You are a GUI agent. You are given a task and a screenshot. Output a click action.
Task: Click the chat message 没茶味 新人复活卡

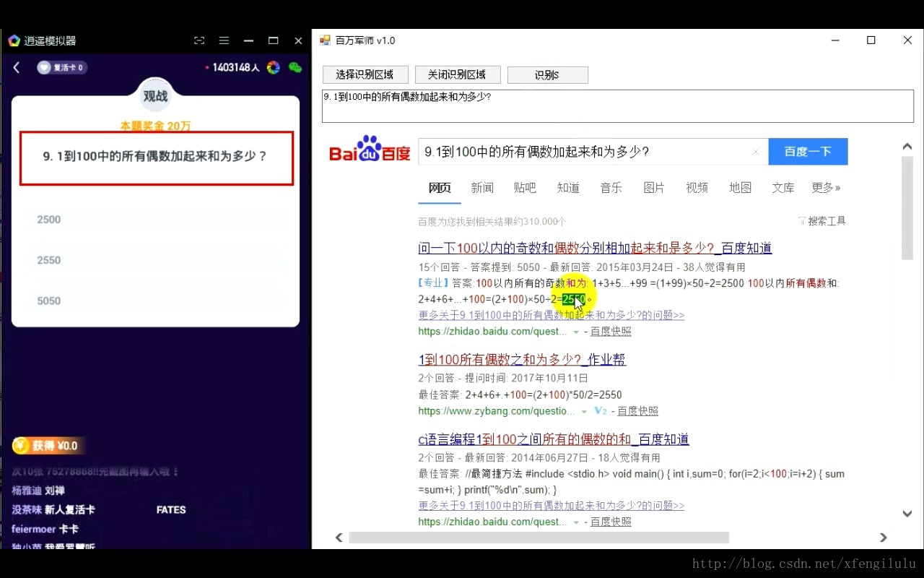click(x=53, y=510)
